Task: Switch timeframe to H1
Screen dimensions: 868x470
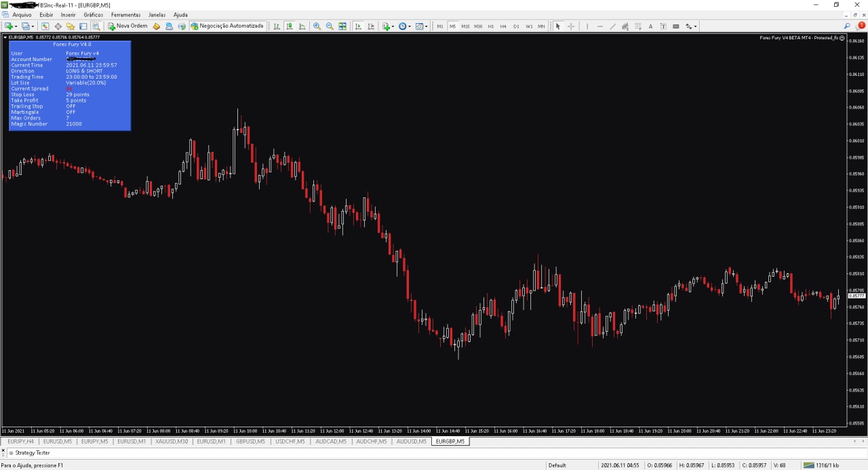Action: point(490,26)
